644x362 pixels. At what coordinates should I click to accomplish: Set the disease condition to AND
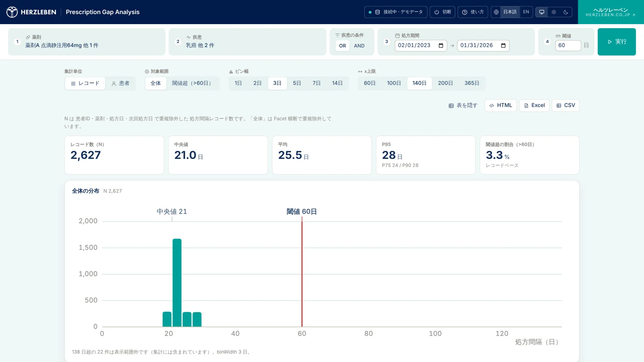[359, 46]
